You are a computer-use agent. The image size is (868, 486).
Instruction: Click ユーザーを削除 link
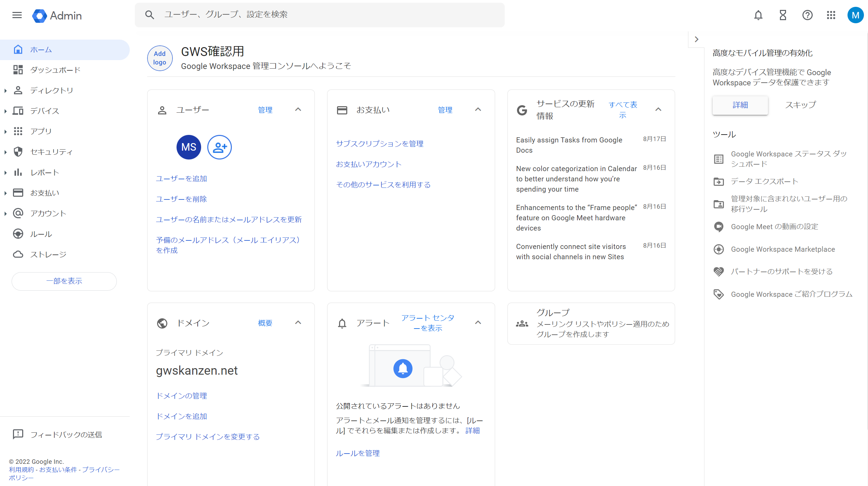tap(181, 199)
